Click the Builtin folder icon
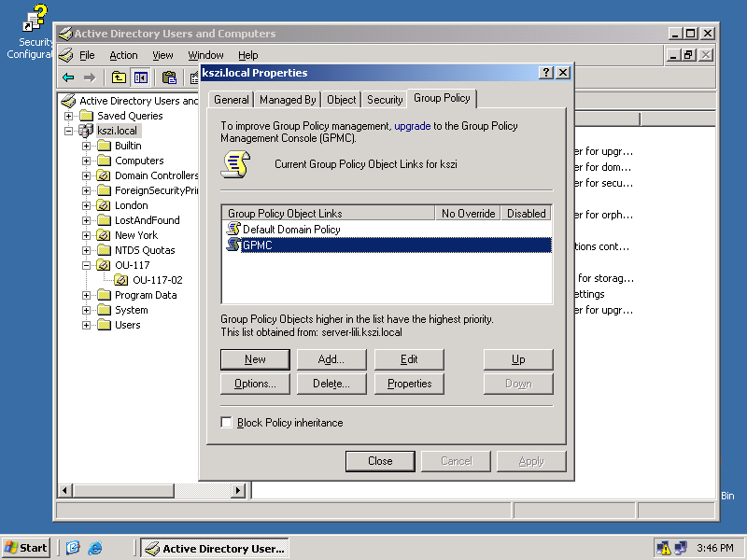Screen dimensions: 747x560 [x=104, y=146]
